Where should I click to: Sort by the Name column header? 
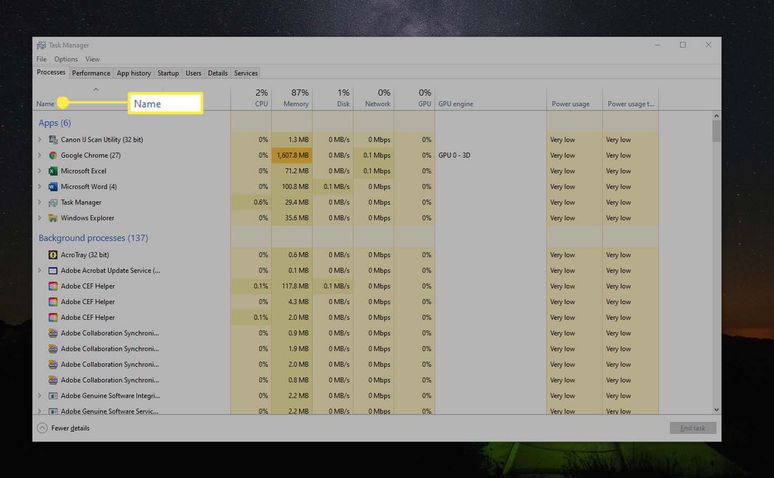45,104
